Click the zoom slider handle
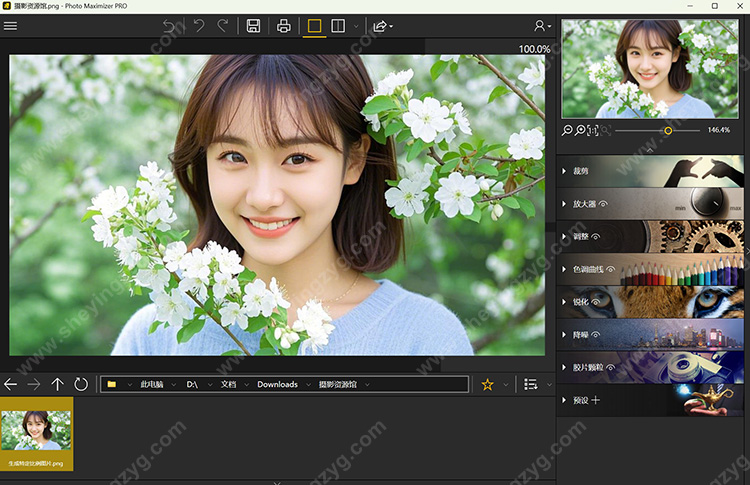The height and width of the screenshot is (485, 750). (668, 130)
